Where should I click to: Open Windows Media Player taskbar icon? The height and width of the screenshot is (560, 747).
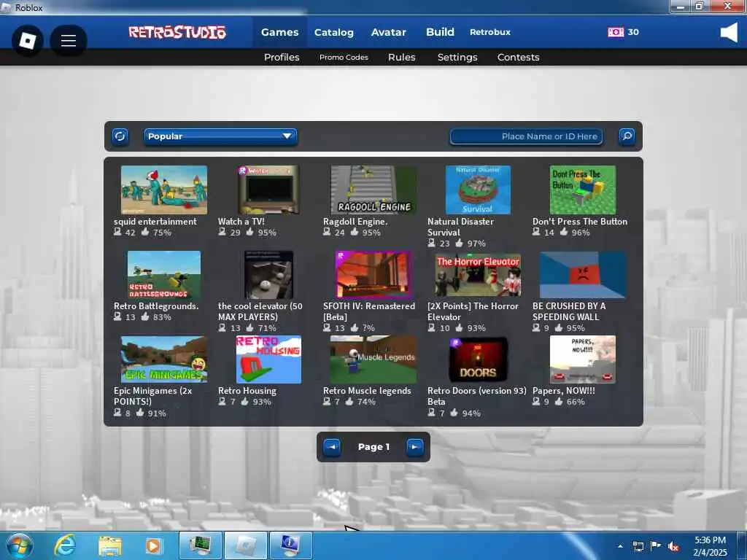coord(153,546)
